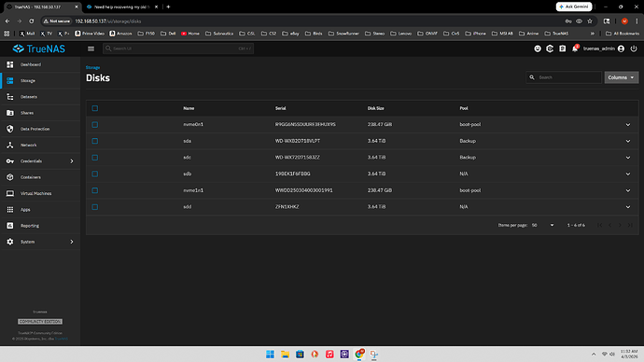
Task: Click the taskbar clock
Action: (x=629, y=354)
